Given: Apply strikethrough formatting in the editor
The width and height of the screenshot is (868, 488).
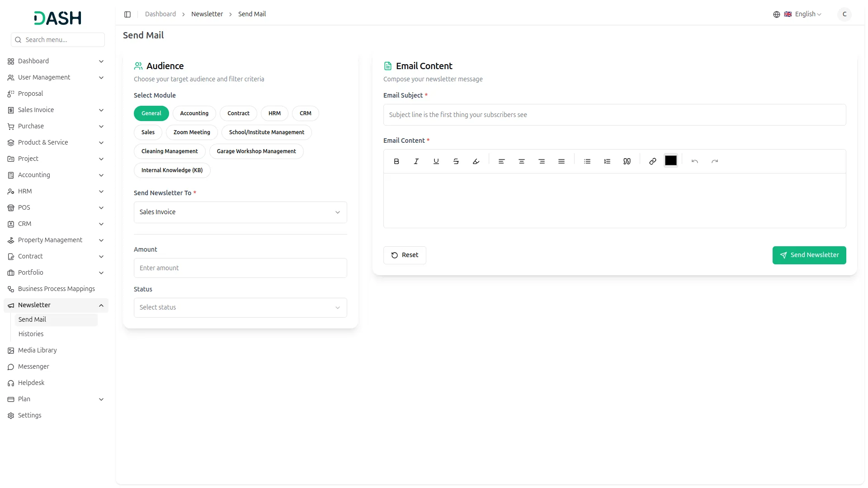Looking at the screenshot, I should pos(456,161).
